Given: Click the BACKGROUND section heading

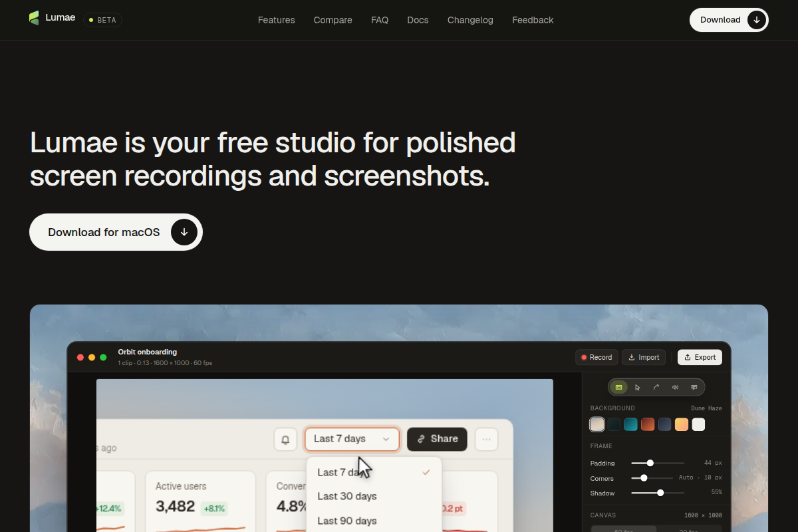Looking at the screenshot, I should point(612,408).
